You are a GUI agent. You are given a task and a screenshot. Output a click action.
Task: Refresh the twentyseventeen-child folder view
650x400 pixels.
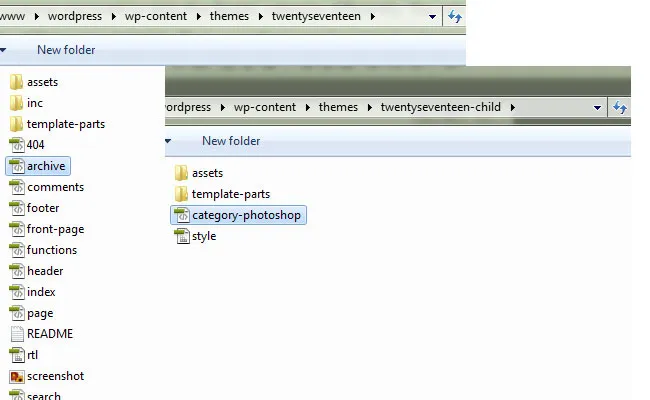[620, 108]
